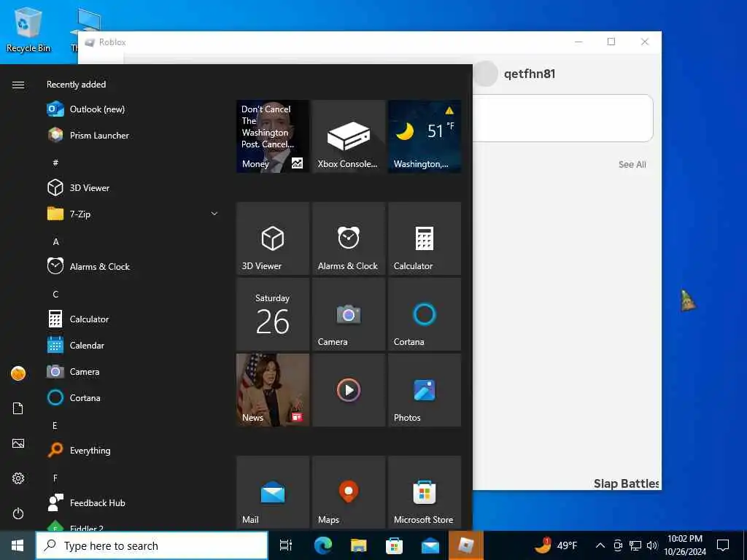747x560 pixels.
Task: Open the media player tile with play icon
Action: 348,390
